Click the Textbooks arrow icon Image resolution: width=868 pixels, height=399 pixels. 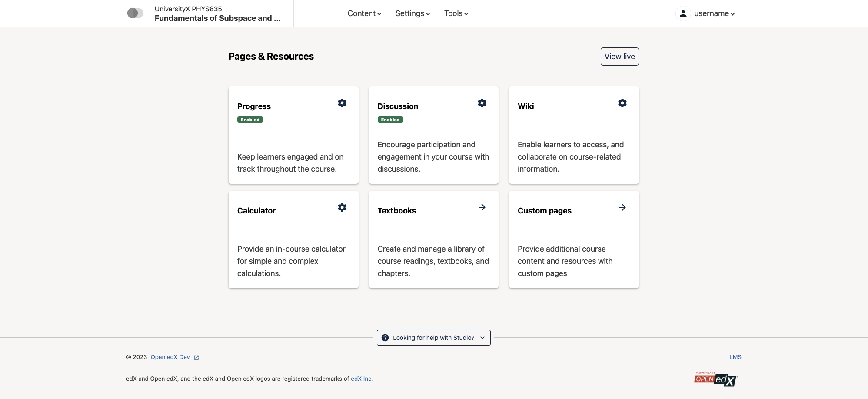(482, 207)
